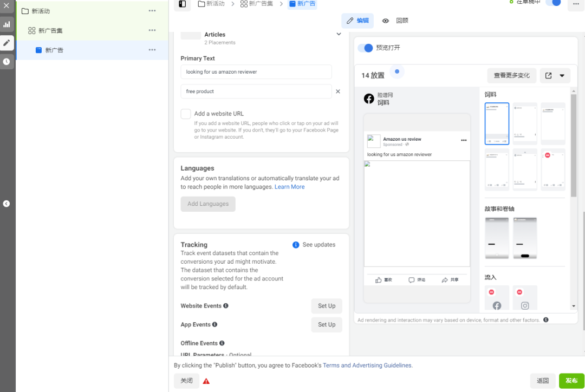585x392 pixels.
Task: Select the first story placement thumbnail
Action: pos(497,238)
